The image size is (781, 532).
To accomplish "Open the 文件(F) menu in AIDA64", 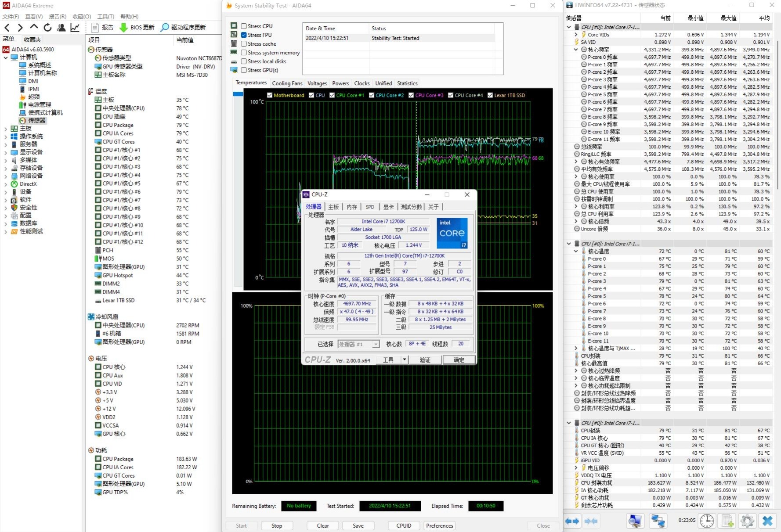I will click(11, 16).
